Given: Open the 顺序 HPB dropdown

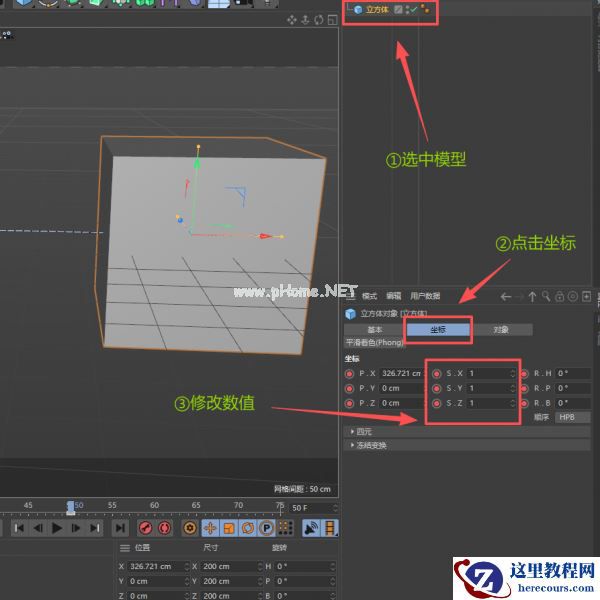Looking at the screenshot, I should tap(574, 417).
